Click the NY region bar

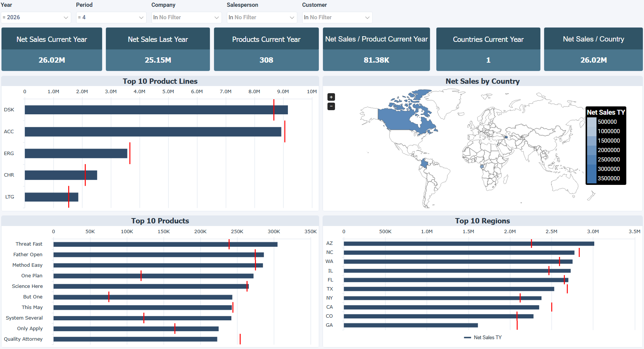click(x=442, y=298)
